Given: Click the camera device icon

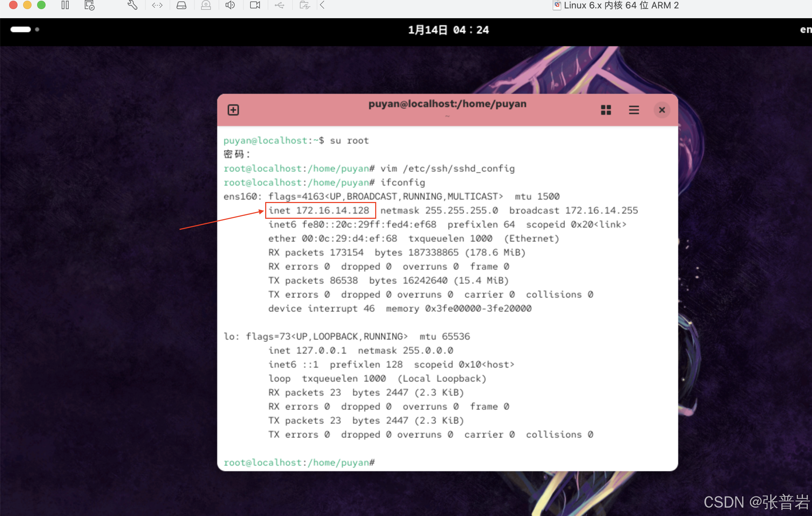Looking at the screenshot, I should click(255, 5).
